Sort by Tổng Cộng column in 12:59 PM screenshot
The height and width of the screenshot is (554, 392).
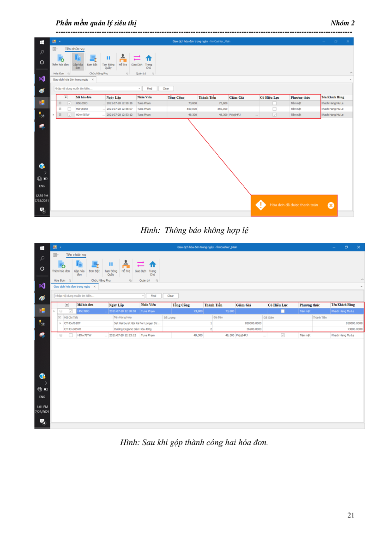181,97
